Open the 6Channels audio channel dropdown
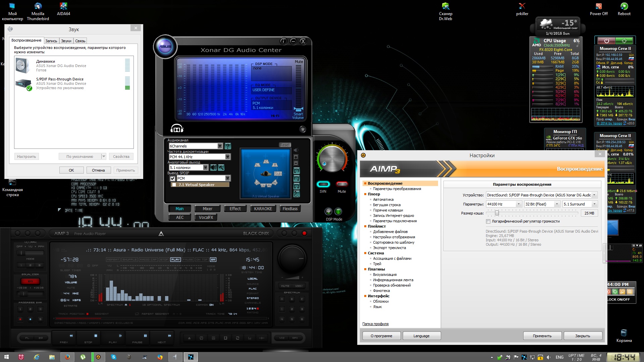 pos(220,146)
